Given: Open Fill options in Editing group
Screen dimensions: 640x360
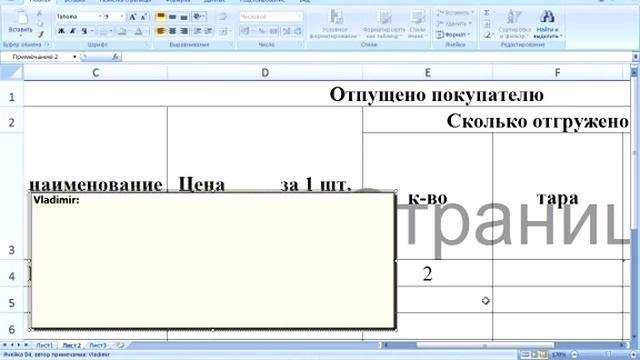Looking at the screenshot, I should pos(487,24).
